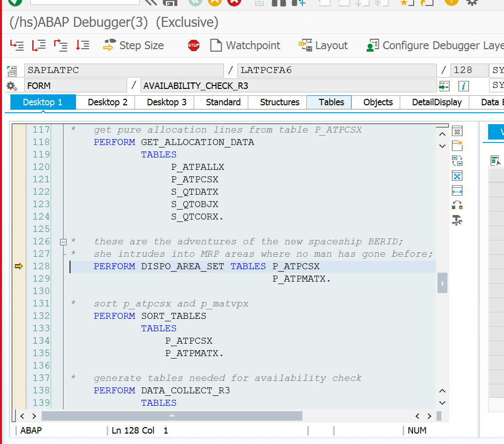This screenshot has width=504, height=444.
Task: Click the left arrow at the scrollbar's left end
Action: coord(22,416)
